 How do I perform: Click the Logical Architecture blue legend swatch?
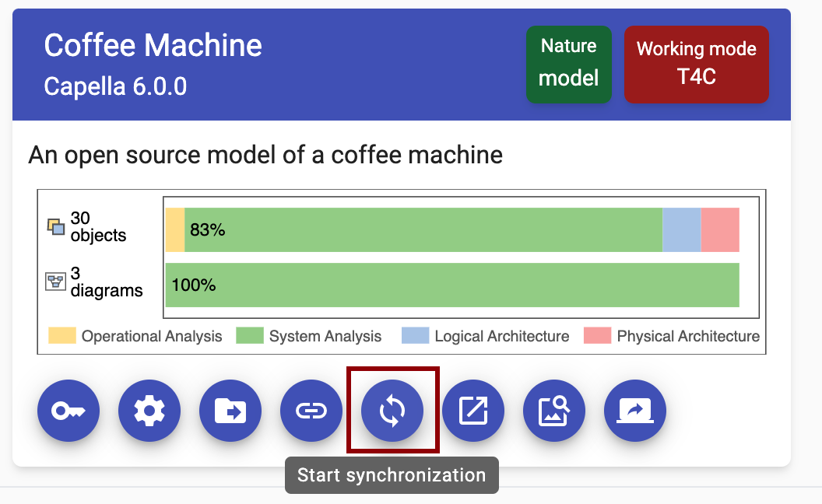(415, 336)
